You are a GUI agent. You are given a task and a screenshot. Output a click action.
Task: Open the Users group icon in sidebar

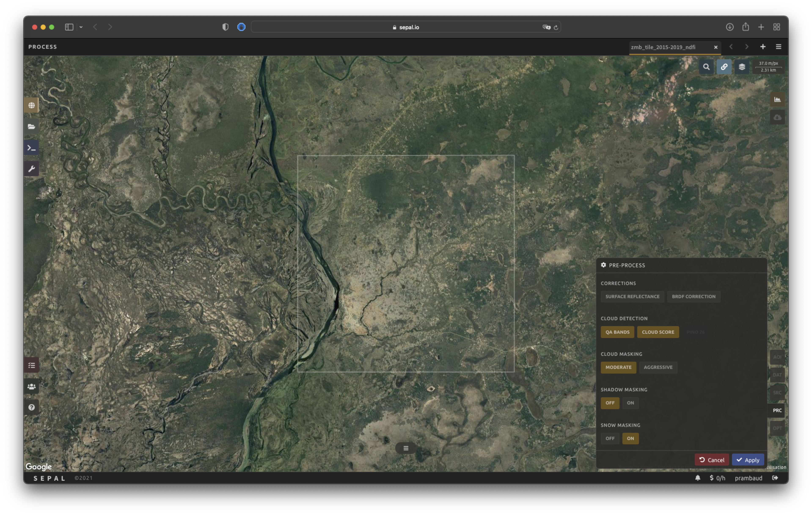[x=31, y=386]
